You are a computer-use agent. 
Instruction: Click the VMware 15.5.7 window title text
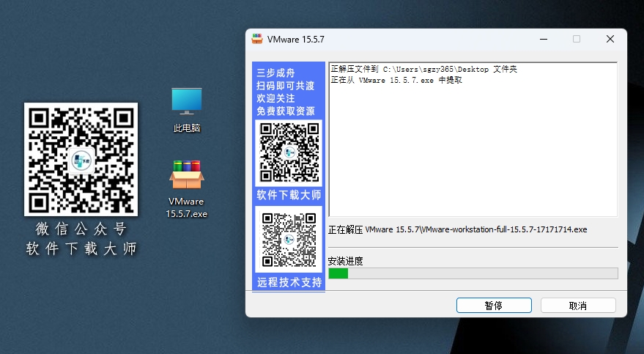(296, 40)
